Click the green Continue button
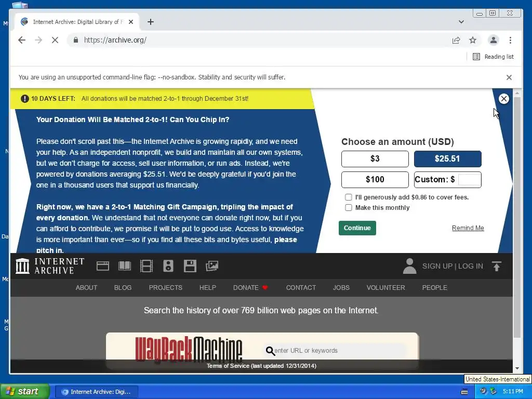The image size is (532, 399). (357, 228)
